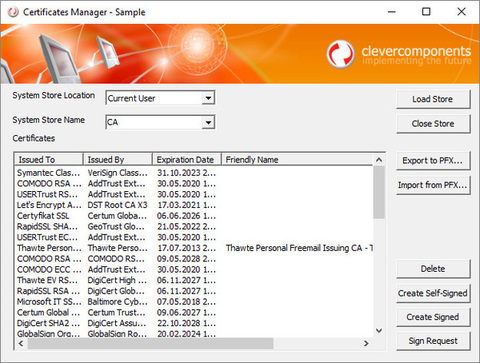Select the Let's Encrypt certificate row

[194, 205]
